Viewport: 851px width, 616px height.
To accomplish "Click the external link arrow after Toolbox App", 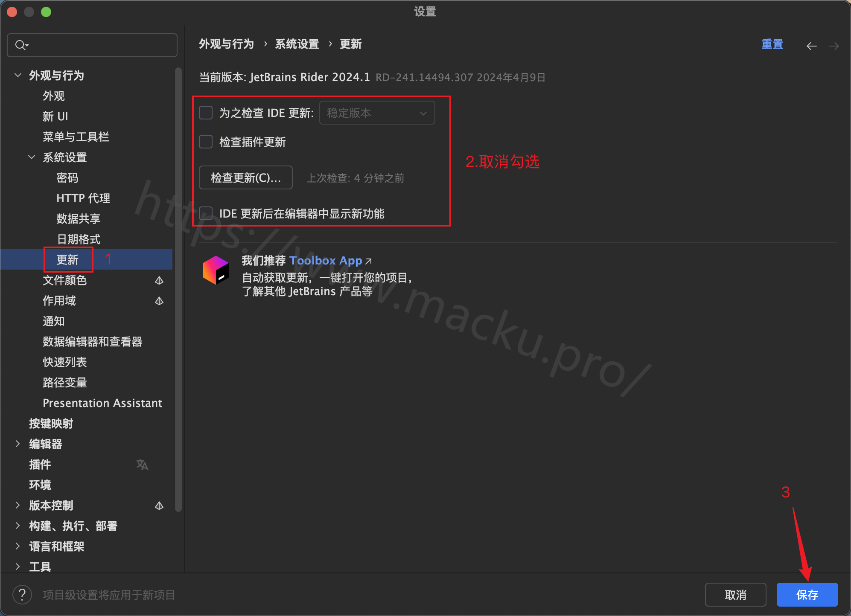I will [369, 261].
